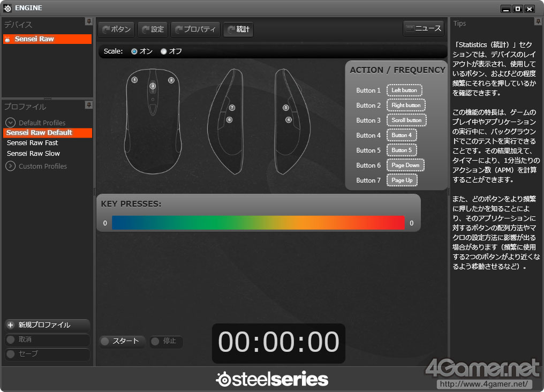Minimize the ENGINE window
The height and width of the screenshot is (392, 544).
(506, 9)
